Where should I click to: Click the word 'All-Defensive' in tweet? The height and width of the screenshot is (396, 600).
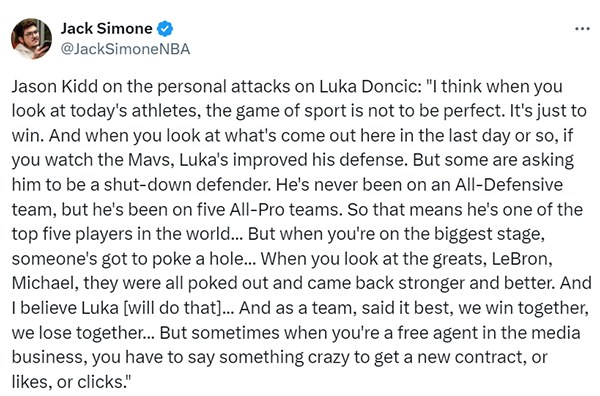509,184
